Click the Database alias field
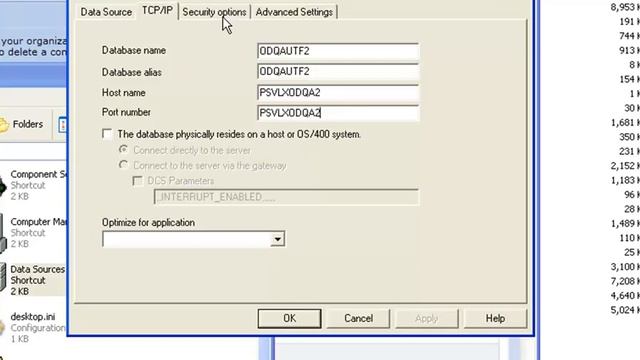The height and width of the screenshot is (360, 640). click(338, 72)
